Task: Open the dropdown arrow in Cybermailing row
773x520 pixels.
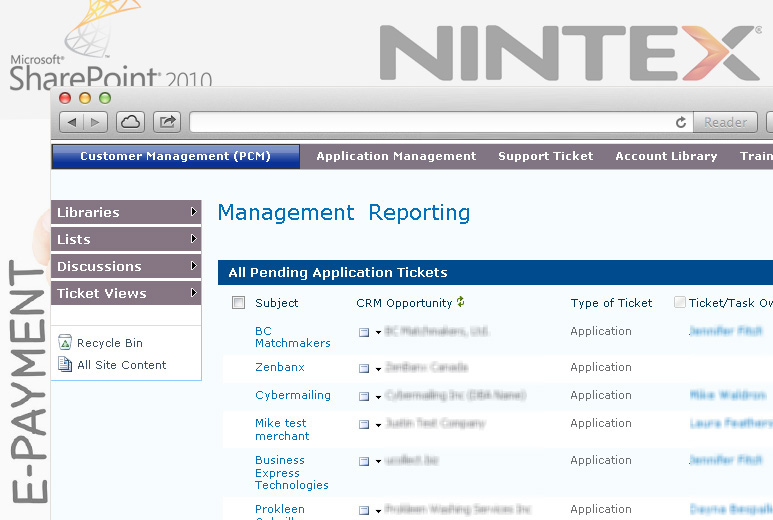Action: pyautogui.click(x=378, y=397)
